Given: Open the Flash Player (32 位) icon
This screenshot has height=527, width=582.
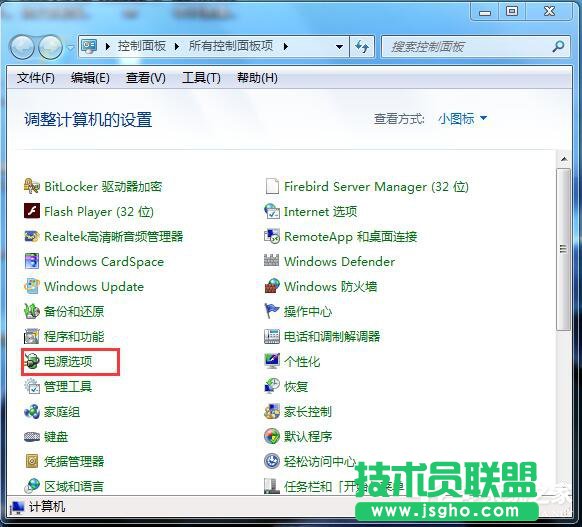Looking at the screenshot, I should (32, 212).
